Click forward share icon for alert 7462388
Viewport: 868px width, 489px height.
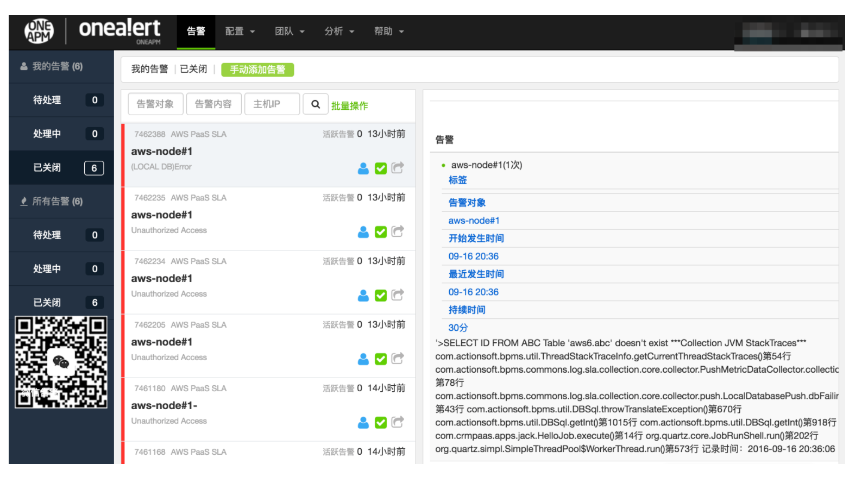(398, 168)
